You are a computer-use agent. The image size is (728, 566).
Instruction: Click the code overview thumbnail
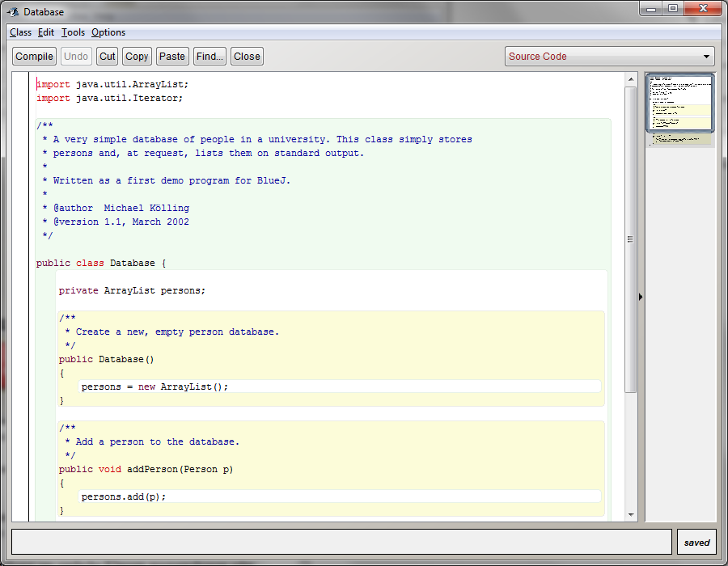(679, 103)
